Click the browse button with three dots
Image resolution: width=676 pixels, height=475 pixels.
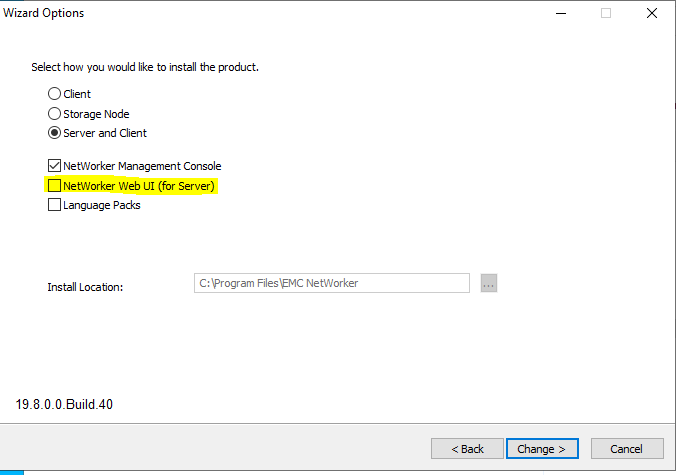click(x=488, y=283)
